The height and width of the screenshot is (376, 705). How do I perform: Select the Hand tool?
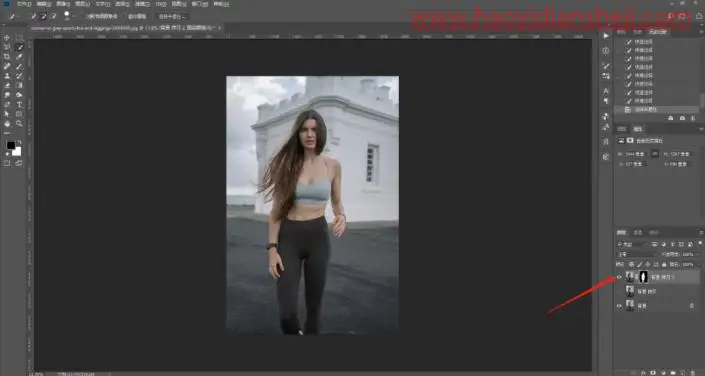click(x=7, y=123)
